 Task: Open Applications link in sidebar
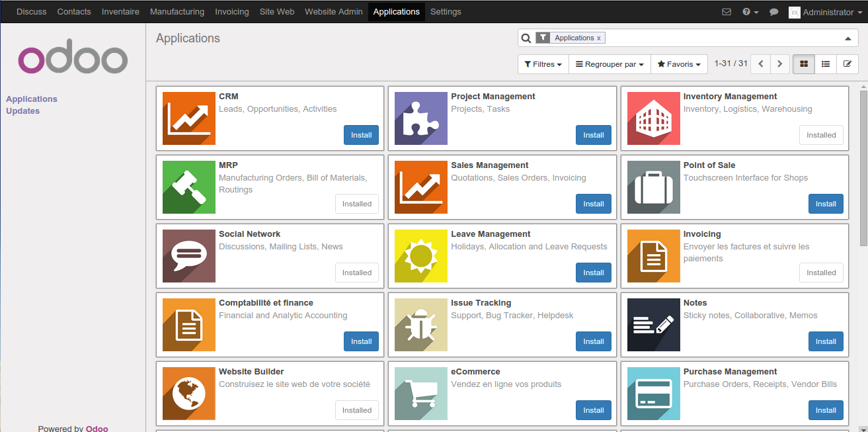point(32,99)
